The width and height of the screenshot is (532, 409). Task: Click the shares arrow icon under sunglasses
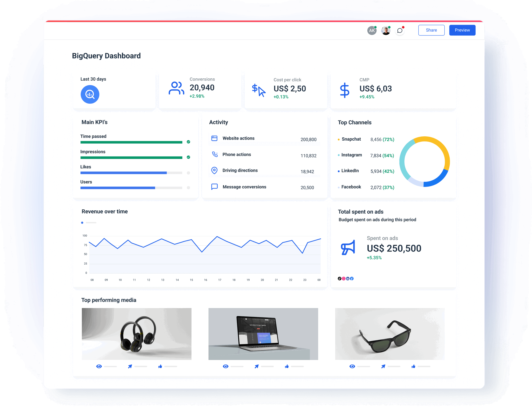coord(383,366)
